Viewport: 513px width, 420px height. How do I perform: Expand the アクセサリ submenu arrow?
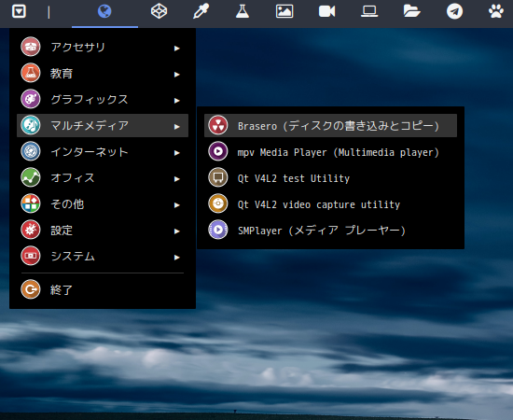[177, 49]
